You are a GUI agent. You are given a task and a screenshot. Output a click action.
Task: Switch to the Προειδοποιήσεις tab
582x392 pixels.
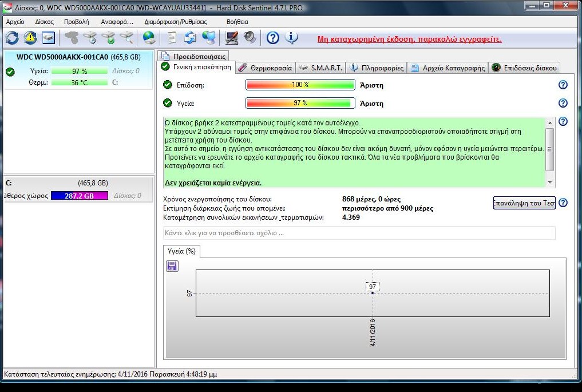[x=193, y=57]
